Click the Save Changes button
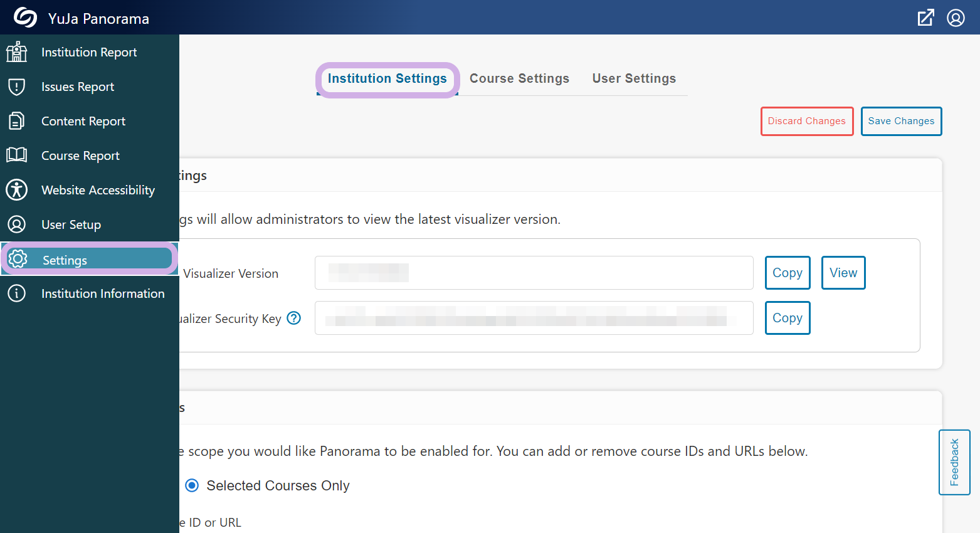The height and width of the screenshot is (533, 980). click(x=902, y=121)
